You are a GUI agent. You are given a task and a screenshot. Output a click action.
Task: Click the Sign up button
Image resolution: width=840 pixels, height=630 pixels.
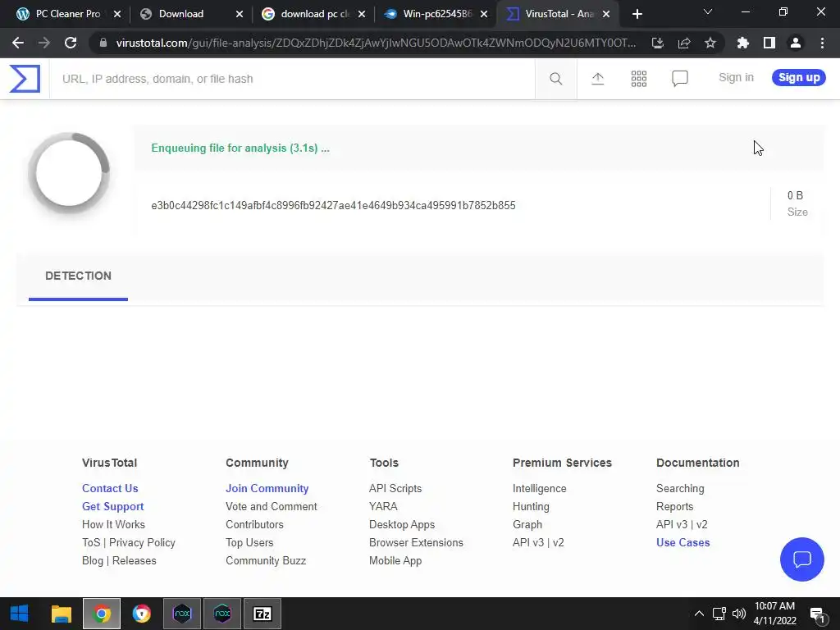coord(799,77)
